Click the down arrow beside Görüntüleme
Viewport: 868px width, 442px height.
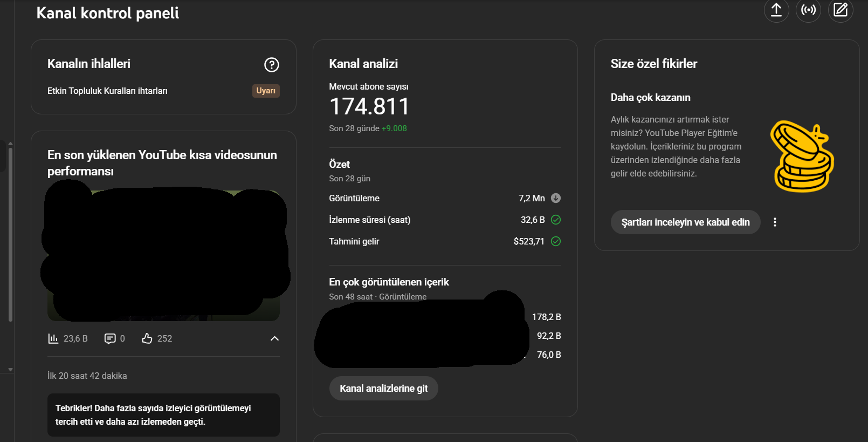(x=556, y=198)
